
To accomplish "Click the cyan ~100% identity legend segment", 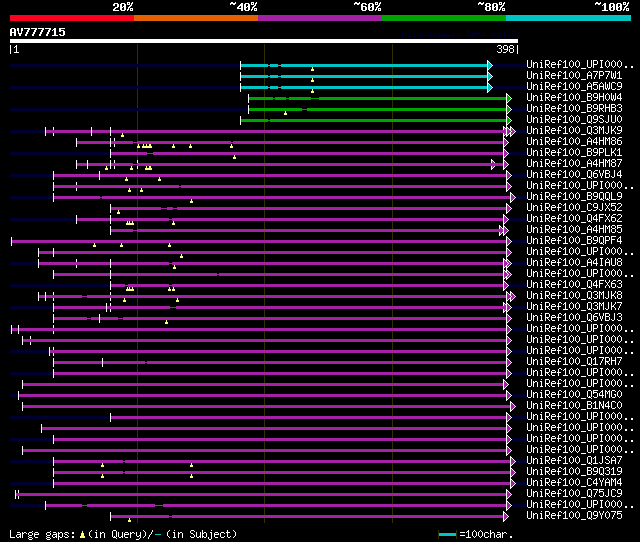I will pos(569,18).
